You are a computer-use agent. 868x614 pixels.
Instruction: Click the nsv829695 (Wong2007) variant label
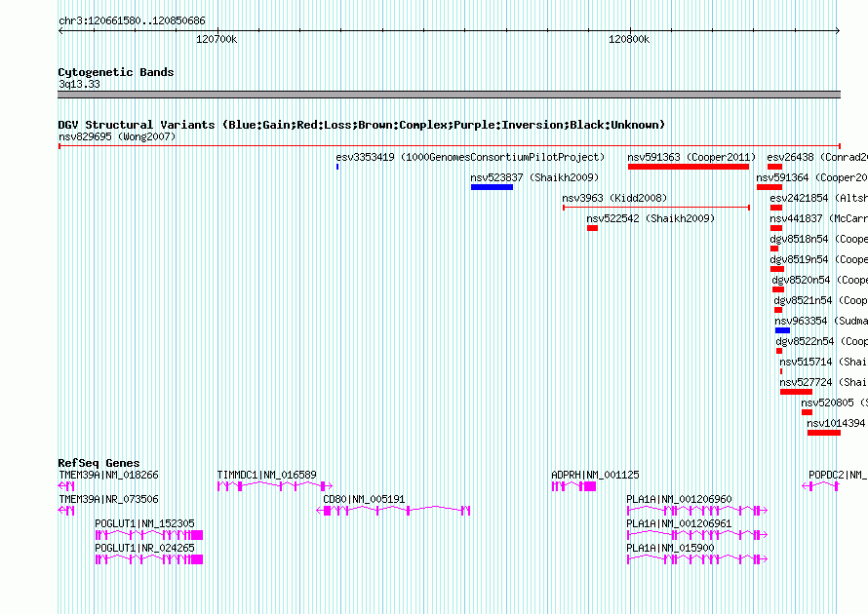coord(117,136)
